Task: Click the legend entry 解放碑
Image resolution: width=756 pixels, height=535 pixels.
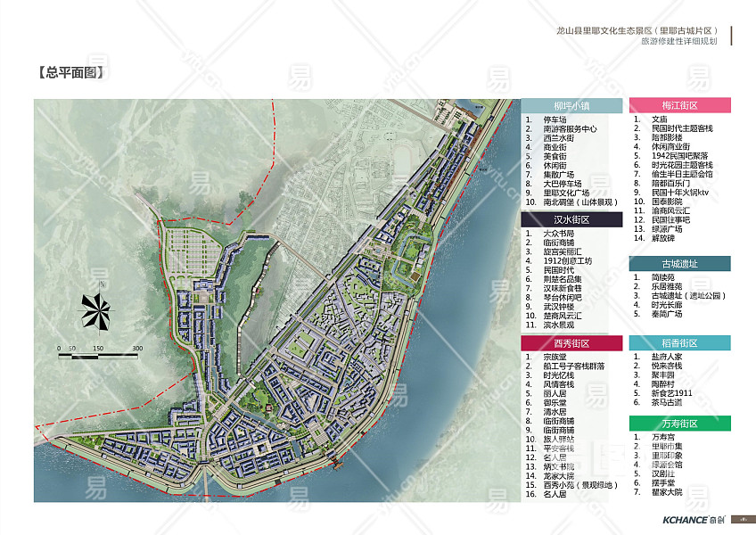Action: tap(663, 238)
